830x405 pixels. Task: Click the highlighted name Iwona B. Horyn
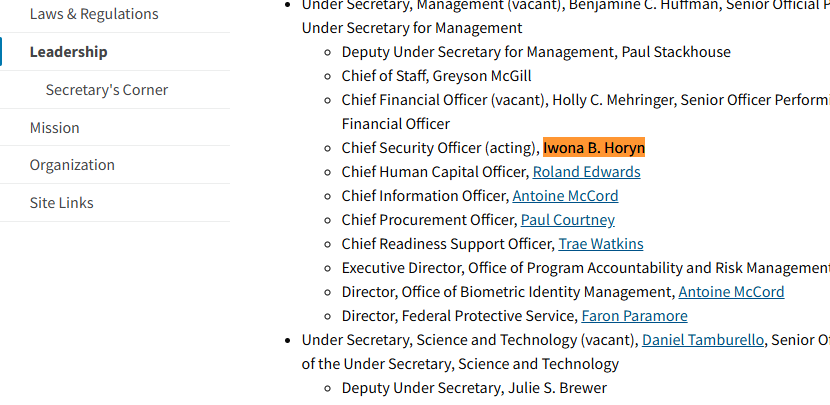coord(593,148)
